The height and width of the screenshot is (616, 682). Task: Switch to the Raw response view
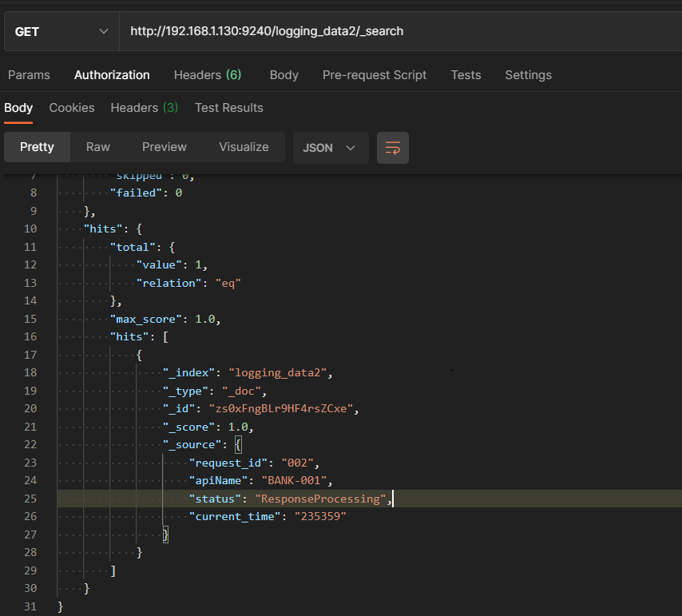pos(98,147)
